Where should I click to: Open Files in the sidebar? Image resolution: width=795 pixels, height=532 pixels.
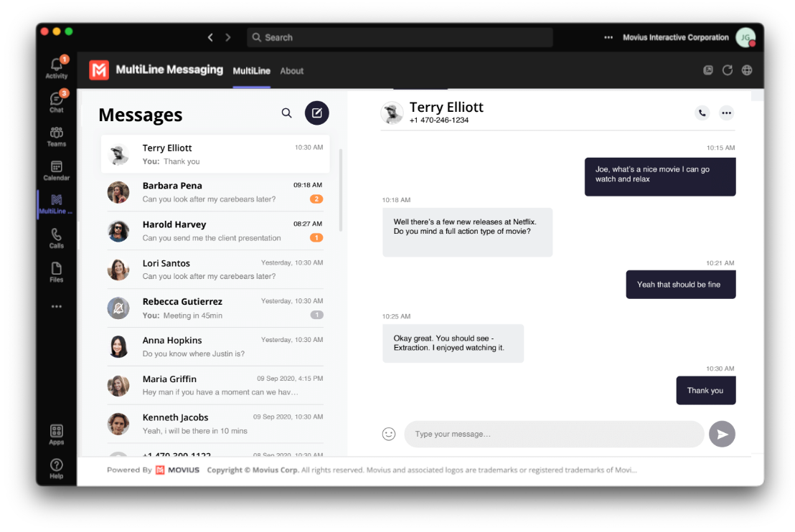[56, 272]
